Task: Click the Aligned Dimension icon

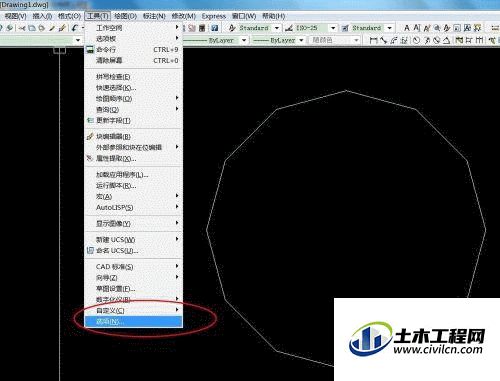Action: point(384,40)
